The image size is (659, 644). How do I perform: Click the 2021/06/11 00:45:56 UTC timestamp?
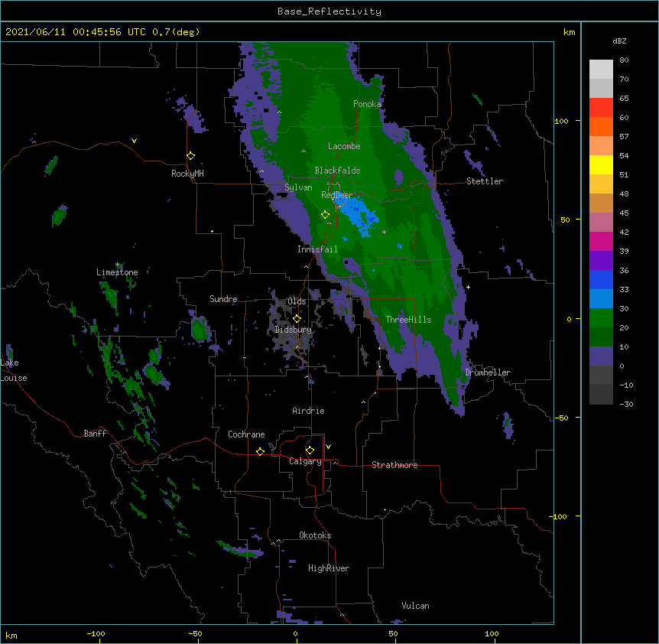pos(75,32)
